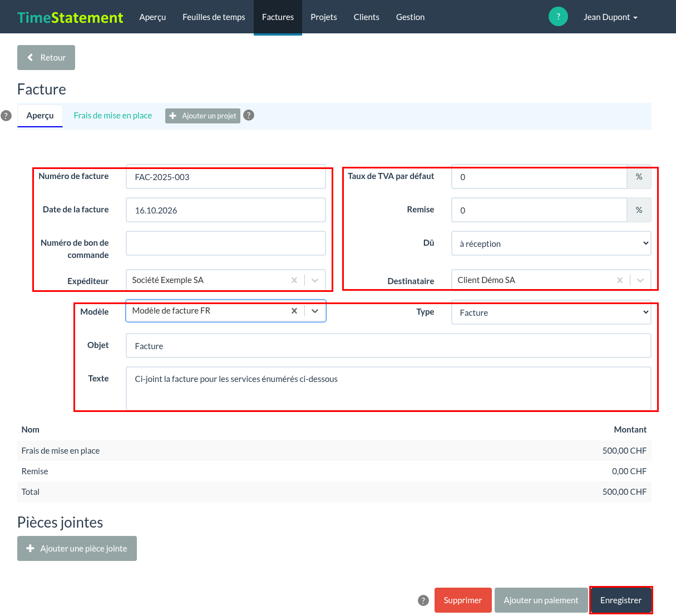The image size is (676, 616).
Task: Clear the Destinataire selection with the X
Action: pyautogui.click(x=620, y=280)
